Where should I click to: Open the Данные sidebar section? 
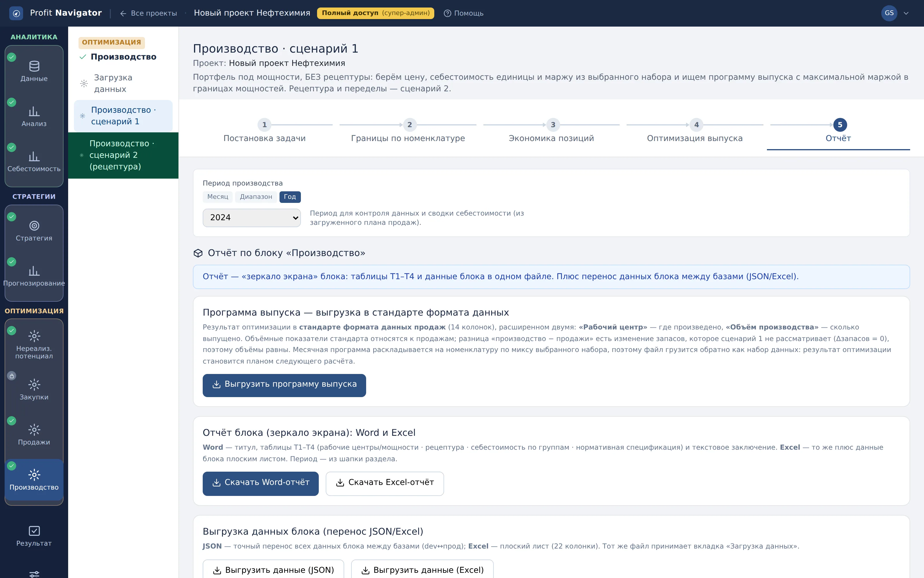click(34, 71)
